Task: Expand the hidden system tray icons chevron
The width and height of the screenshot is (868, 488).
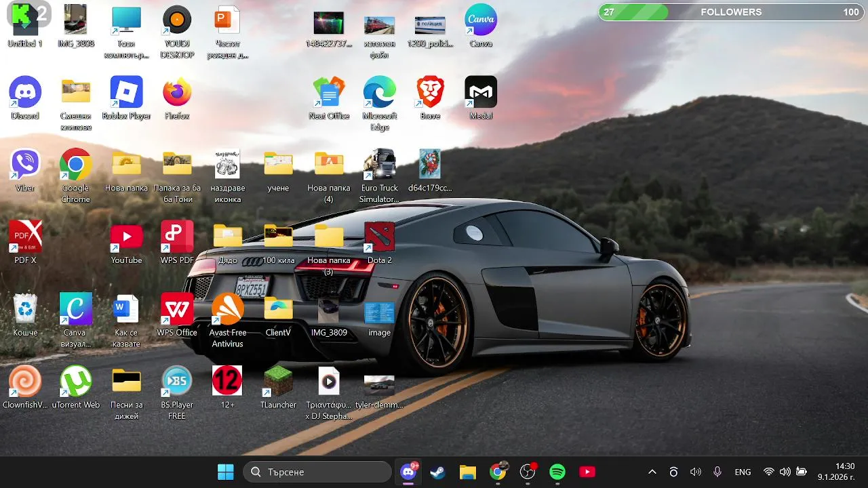Action: point(652,472)
